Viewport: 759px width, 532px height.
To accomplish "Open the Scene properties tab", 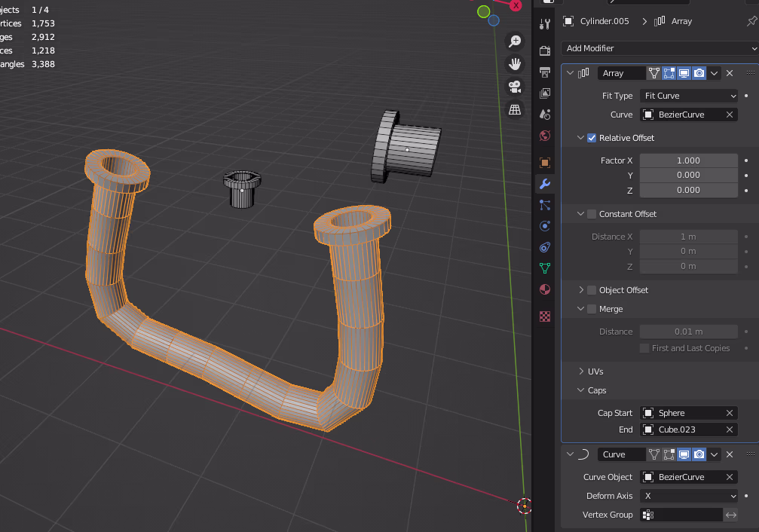I will 544,115.
